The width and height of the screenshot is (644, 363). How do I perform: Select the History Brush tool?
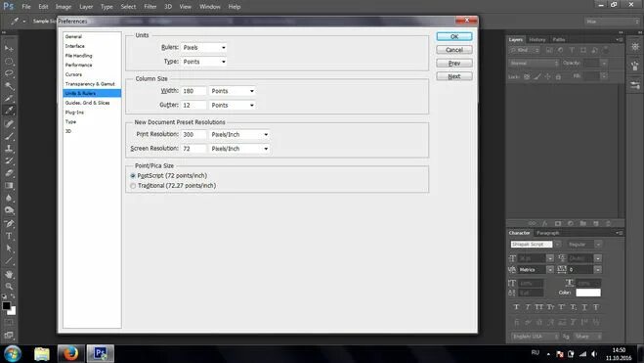pyautogui.click(x=9, y=160)
